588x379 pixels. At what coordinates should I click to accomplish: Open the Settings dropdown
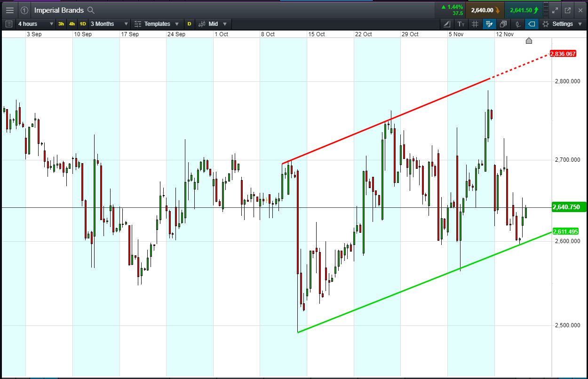tap(562, 24)
